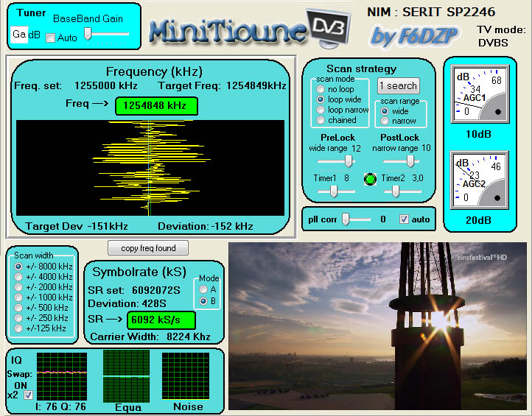Viewport: 532px width, 416px height.
Task: Select the 'no loop' scan mode
Action: (x=321, y=88)
